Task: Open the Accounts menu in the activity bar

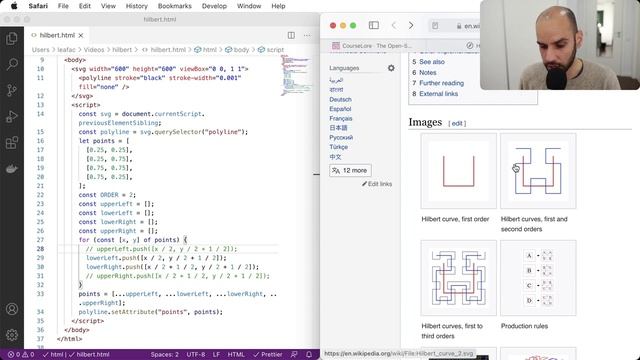Action: (x=12, y=309)
